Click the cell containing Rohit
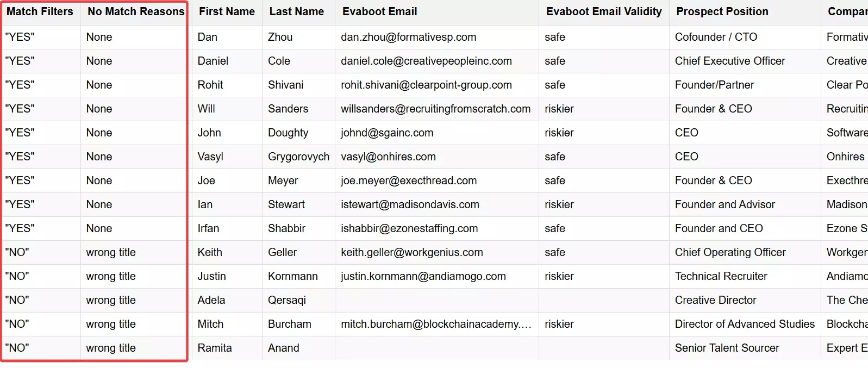Image resolution: width=868 pixels, height=368 pixels. coord(210,85)
